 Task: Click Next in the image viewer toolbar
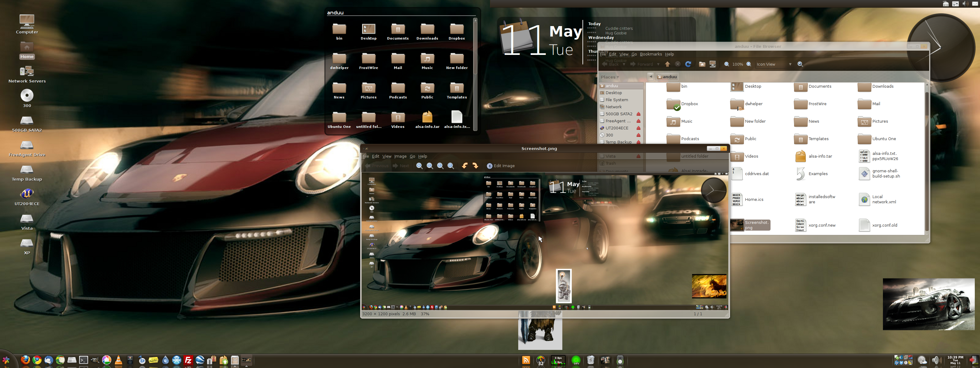point(401,166)
